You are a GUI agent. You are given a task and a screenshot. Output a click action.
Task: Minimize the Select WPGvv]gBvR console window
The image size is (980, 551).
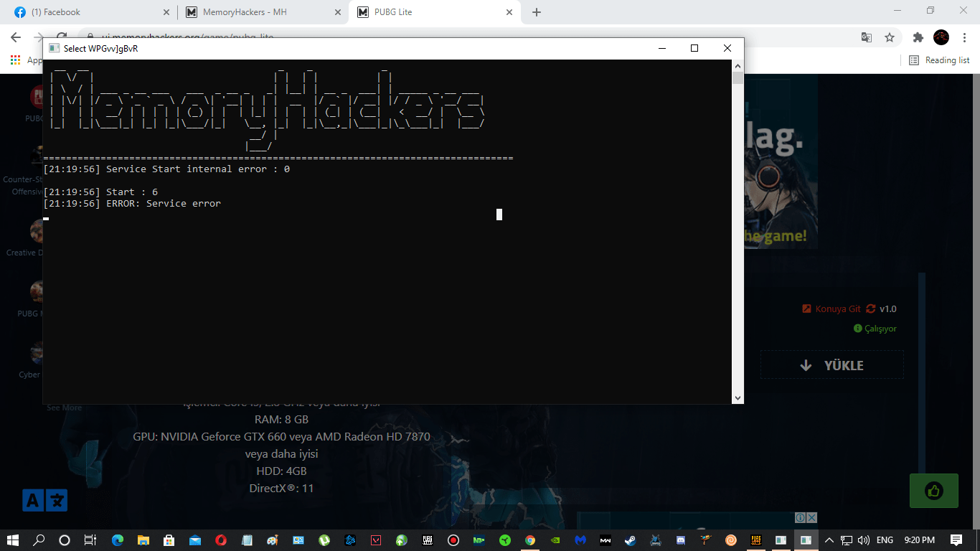pos(661,48)
